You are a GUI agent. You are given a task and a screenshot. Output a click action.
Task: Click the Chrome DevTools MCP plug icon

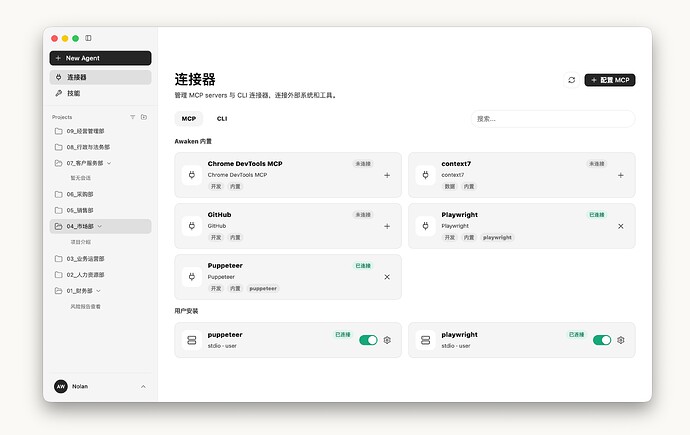192,175
